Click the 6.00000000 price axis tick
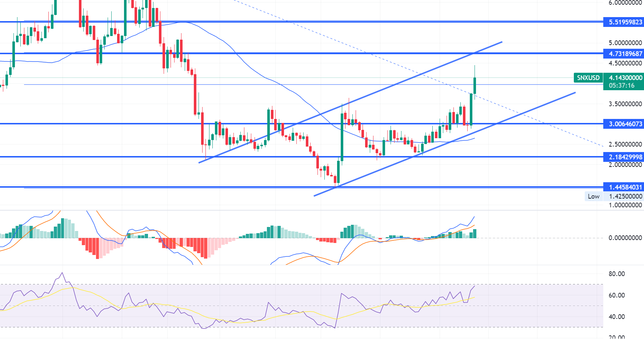 pos(625,3)
